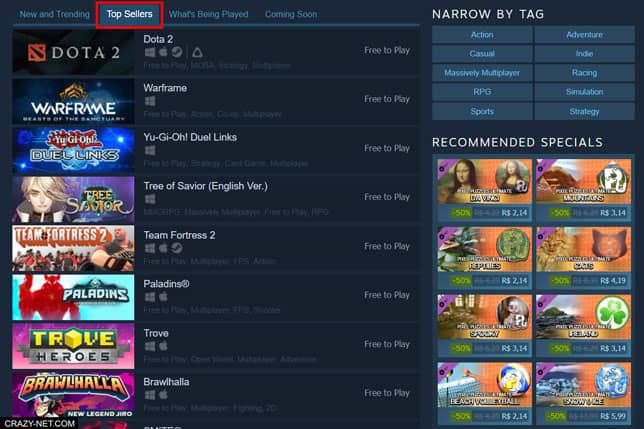
Task: Click the SteamOS icon under Team Fortress 2
Action: click(177, 248)
